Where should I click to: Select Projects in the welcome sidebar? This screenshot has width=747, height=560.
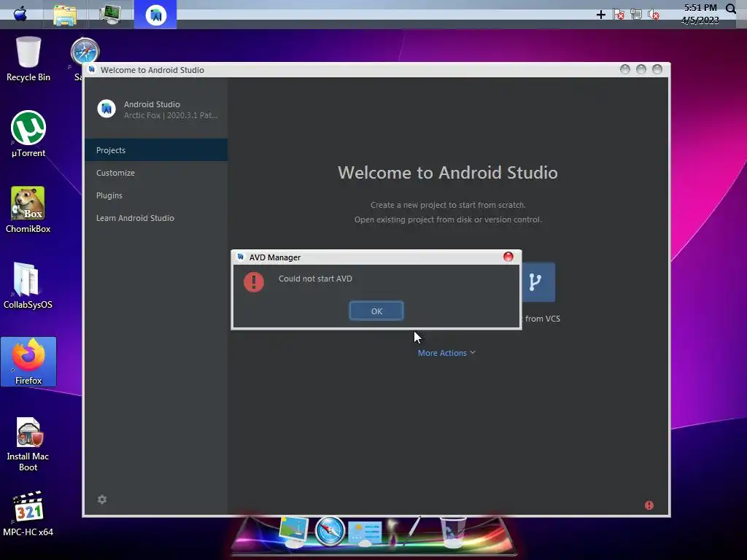click(x=156, y=150)
